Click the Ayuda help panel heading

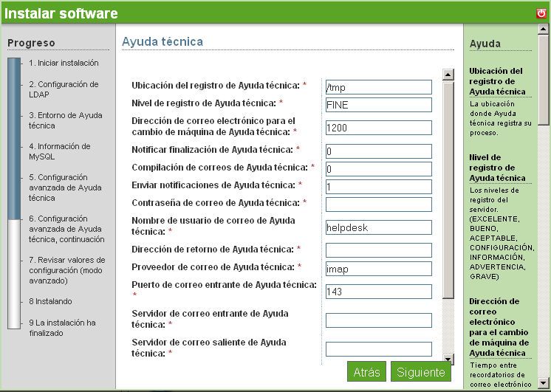[485, 44]
